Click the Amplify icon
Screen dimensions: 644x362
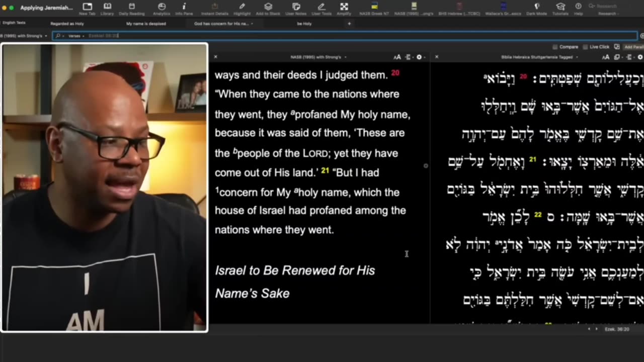click(x=344, y=9)
